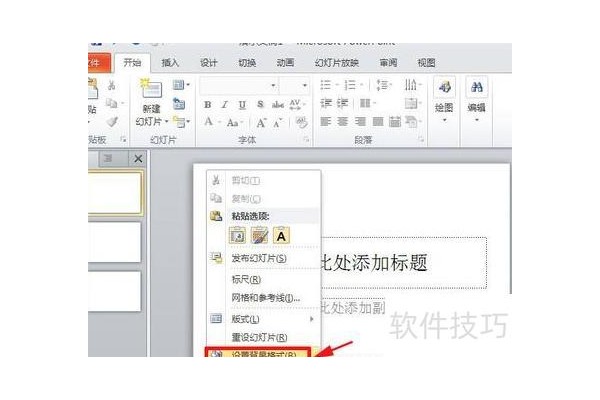Open paragraph dialog launcher in 段落 group

tap(421, 139)
